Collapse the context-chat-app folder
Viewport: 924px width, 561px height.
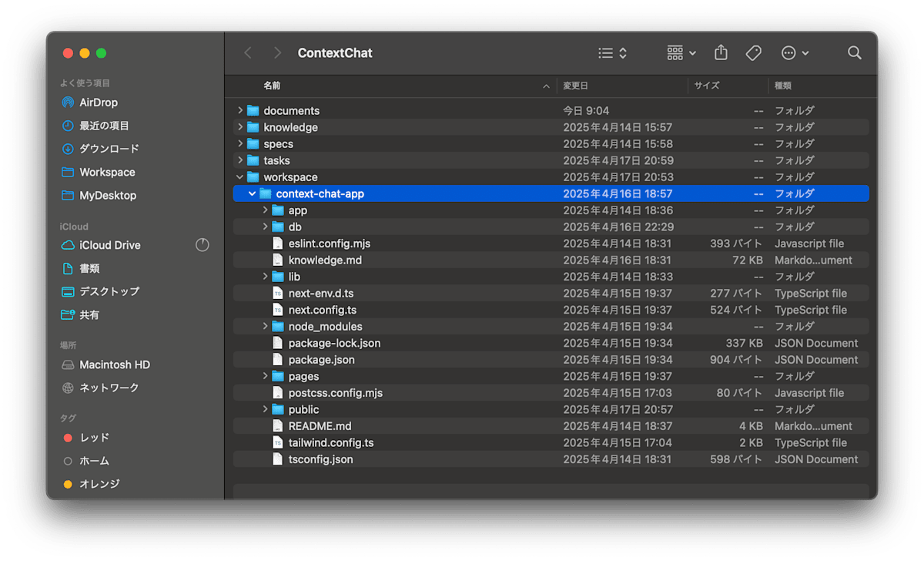click(x=253, y=193)
